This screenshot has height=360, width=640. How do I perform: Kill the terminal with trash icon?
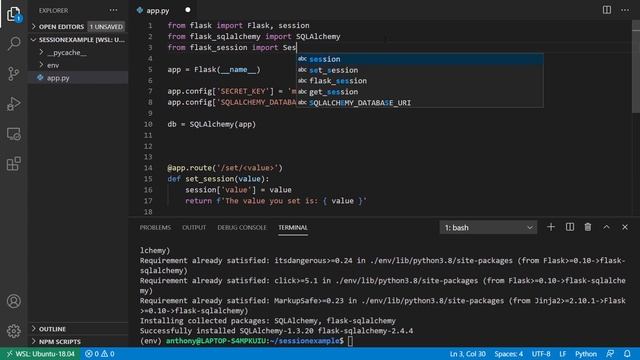tap(588, 227)
